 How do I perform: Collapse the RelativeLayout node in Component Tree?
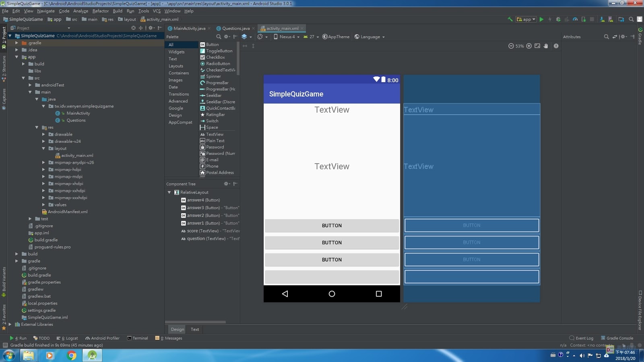tap(169, 192)
